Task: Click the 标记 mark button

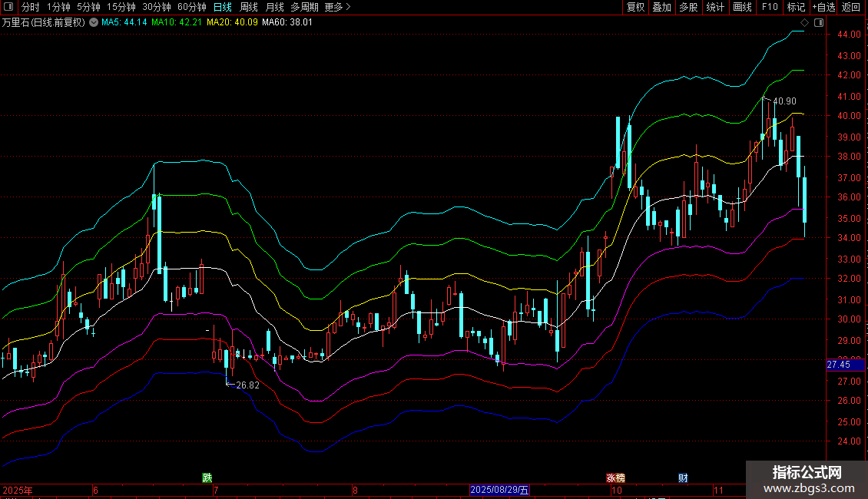Action: pos(796,7)
